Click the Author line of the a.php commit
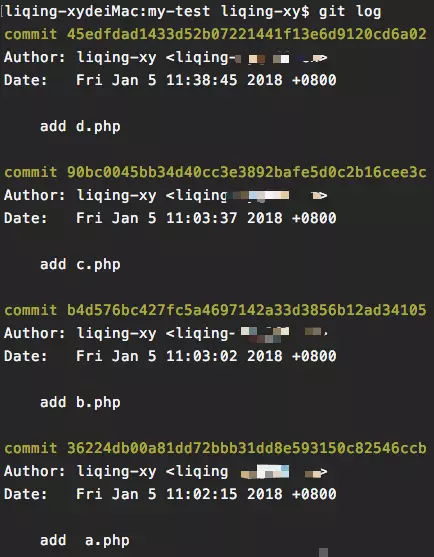Viewport: 434px width, 557px height. [166, 471]
